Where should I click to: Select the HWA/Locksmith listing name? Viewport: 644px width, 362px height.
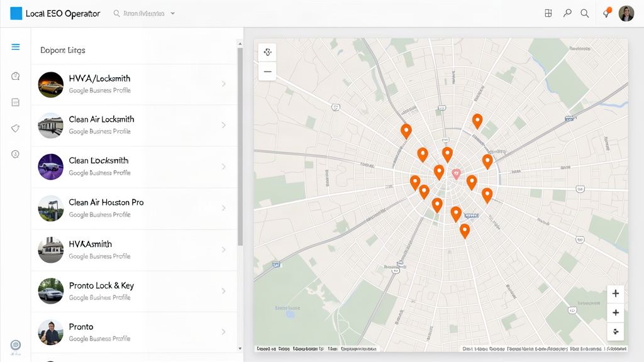[x=99, y=79]
